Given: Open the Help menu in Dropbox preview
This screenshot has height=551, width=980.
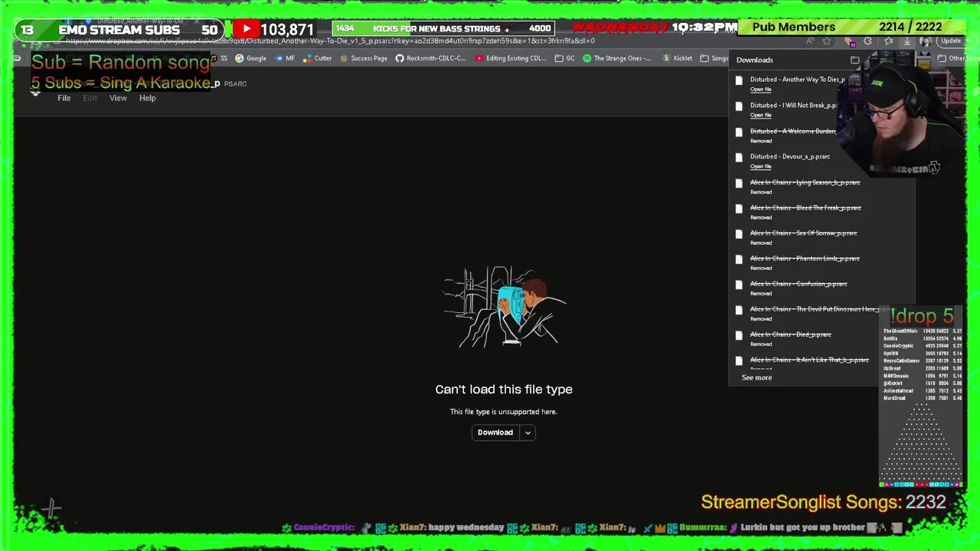Looking at the screenshot, I should (147, 98).
